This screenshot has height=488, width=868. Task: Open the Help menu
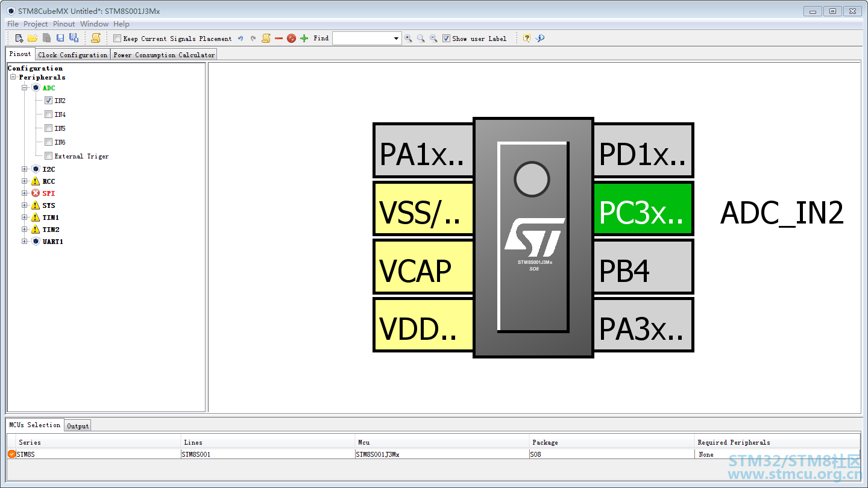pos(121,24)
